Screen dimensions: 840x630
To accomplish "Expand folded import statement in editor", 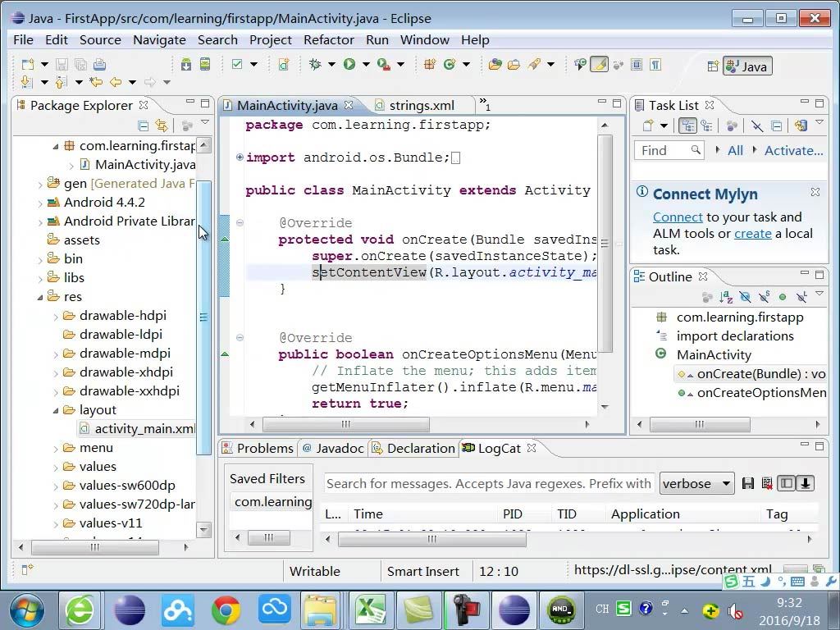I will pyautogui.click(x=240, y=157).
